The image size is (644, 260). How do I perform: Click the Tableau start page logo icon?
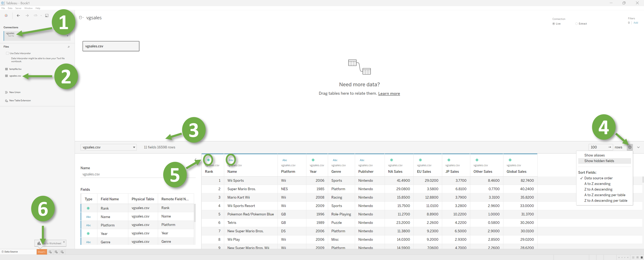pyautogui.click(x=6, y=16)
